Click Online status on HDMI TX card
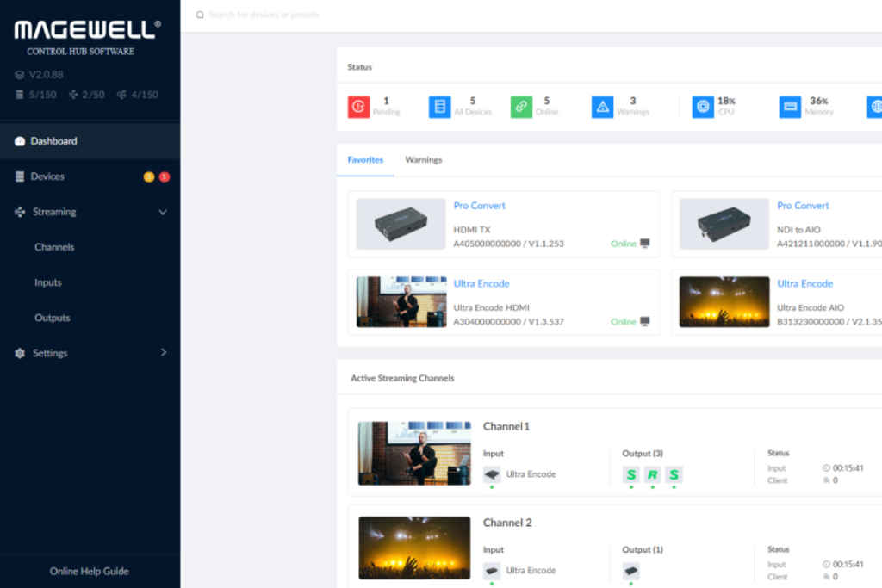Screen dimensions: 882x588 [624, 244]
